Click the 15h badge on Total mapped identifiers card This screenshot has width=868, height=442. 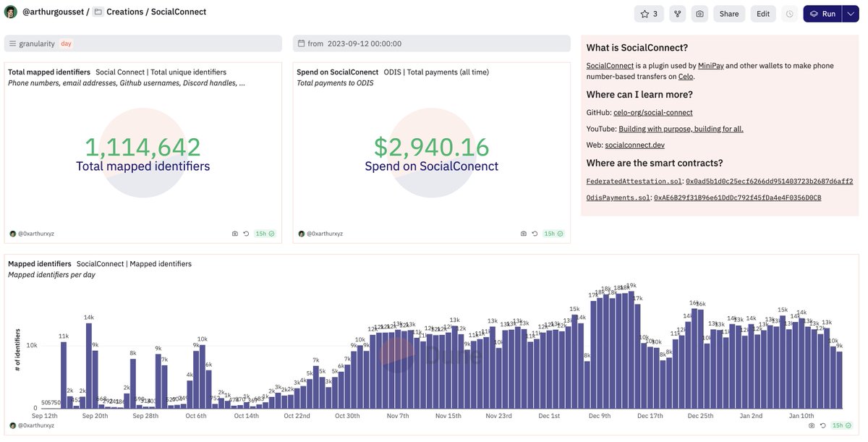click(265, 234)
